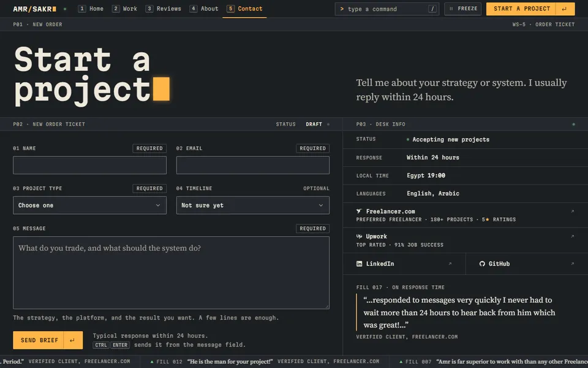Click the Freelancer.com bird logo icon

[360, 212]
